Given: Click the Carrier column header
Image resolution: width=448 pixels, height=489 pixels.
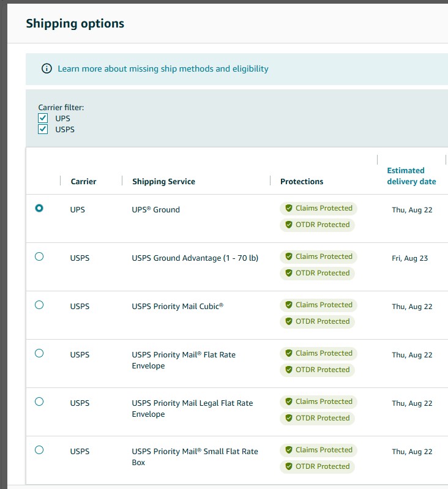Looking at the screenshot, I should click(83, 182).
